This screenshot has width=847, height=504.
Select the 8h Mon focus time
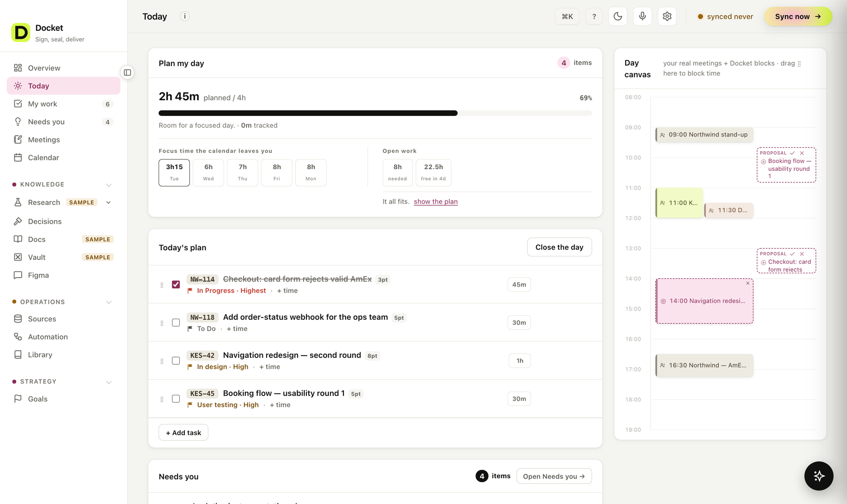tap(311, 172)
